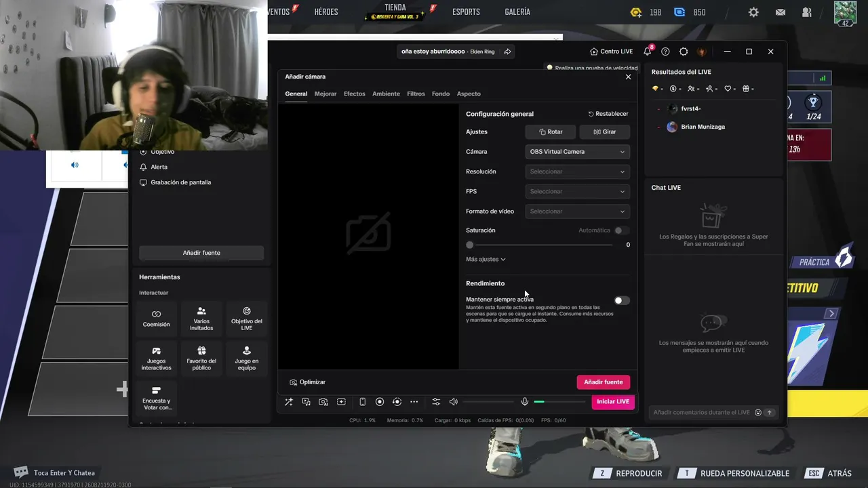
Task: Close the Añadir cámara dialog
Action: tap(628, 77)
